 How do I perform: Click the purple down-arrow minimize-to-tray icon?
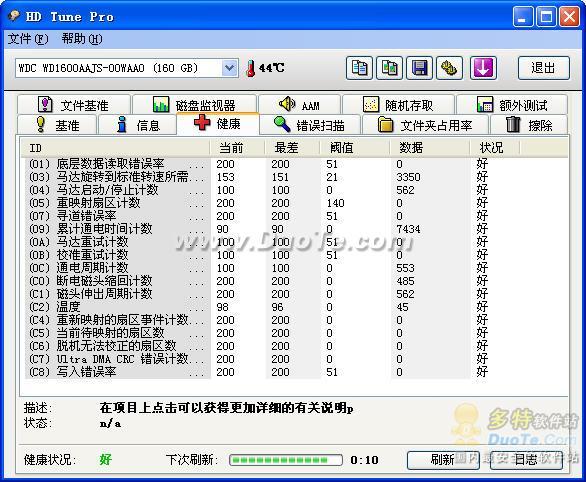[483, 68]
